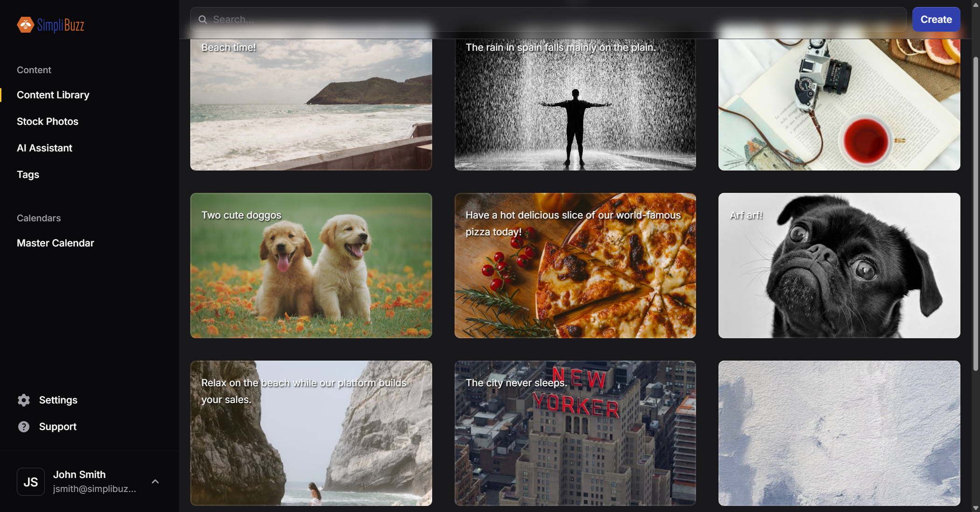Viewport: 980px width, 512px height.
Task: Focus the Search input field
Action: (x=548, y=20)
